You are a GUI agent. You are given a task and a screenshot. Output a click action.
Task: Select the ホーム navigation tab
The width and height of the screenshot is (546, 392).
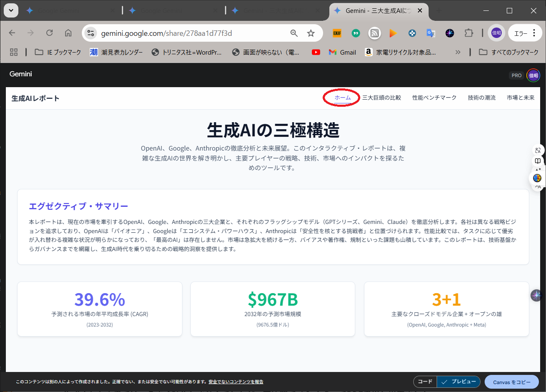[x=343, y=98]
